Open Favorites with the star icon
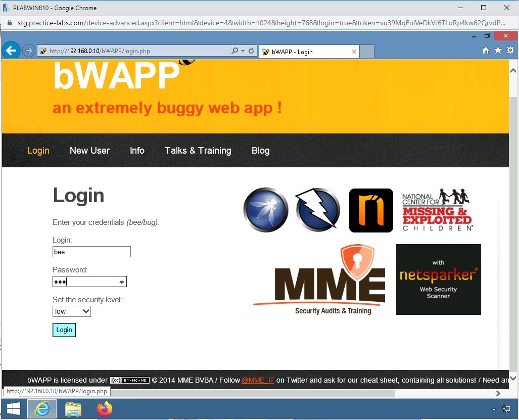Viewport: 519px width, 420px height. 497,51
